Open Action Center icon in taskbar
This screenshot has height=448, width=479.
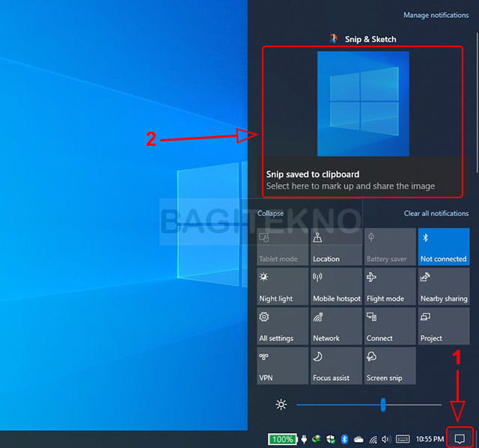[x=460, y=439]
